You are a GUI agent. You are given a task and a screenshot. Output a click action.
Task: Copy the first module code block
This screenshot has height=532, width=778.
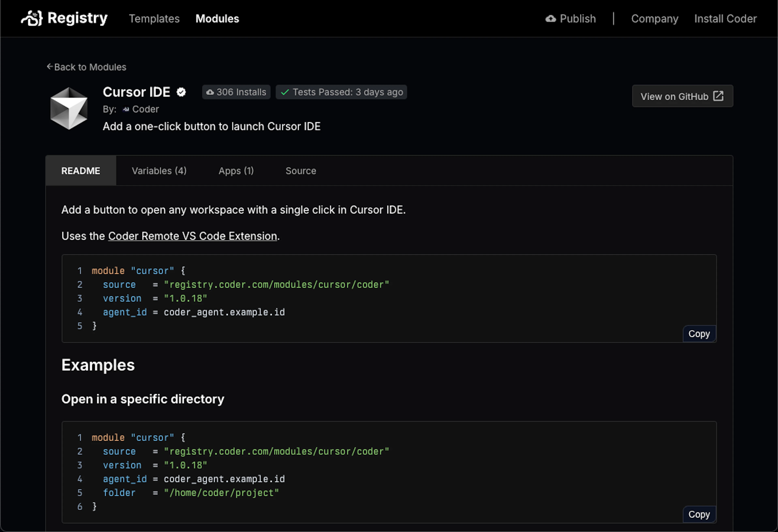point(699,334)
